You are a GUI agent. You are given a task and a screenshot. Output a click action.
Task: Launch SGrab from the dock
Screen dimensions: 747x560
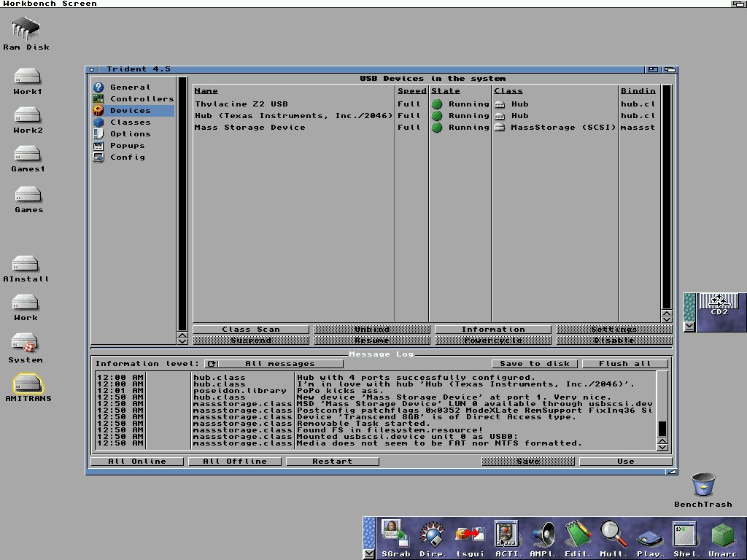pyautogui.click(x=395, y=534)
